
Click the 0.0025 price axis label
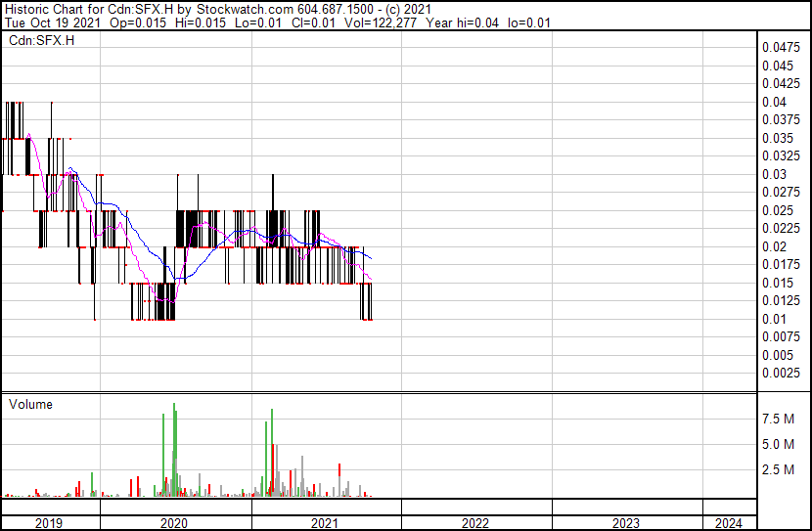click(783, 373)
